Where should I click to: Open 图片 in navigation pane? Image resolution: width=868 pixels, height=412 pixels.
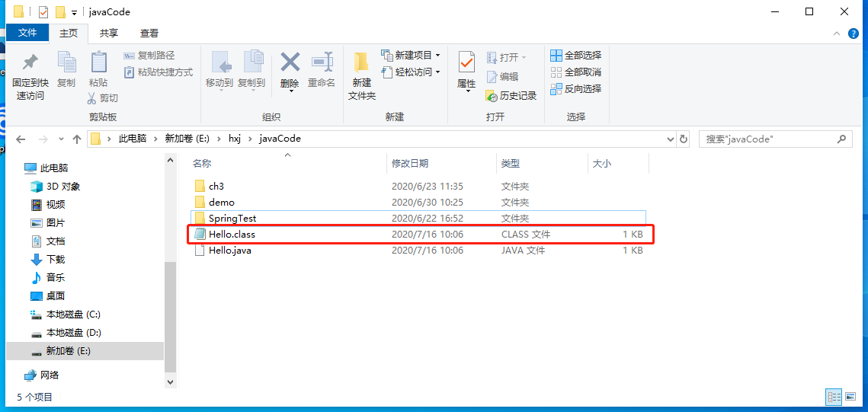47,223
